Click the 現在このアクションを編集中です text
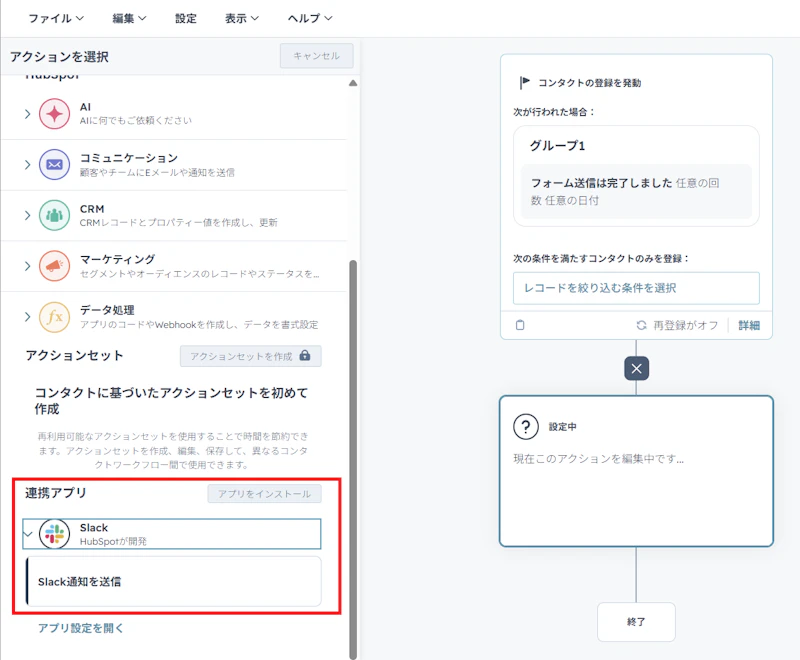Viewport: 800px width, 660px height. [598, 459]
